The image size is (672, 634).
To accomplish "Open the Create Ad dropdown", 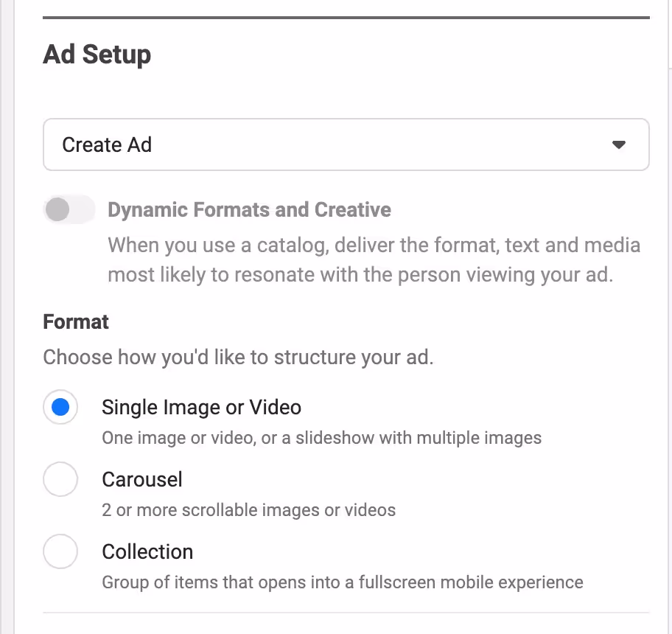I will pos(346,144).
